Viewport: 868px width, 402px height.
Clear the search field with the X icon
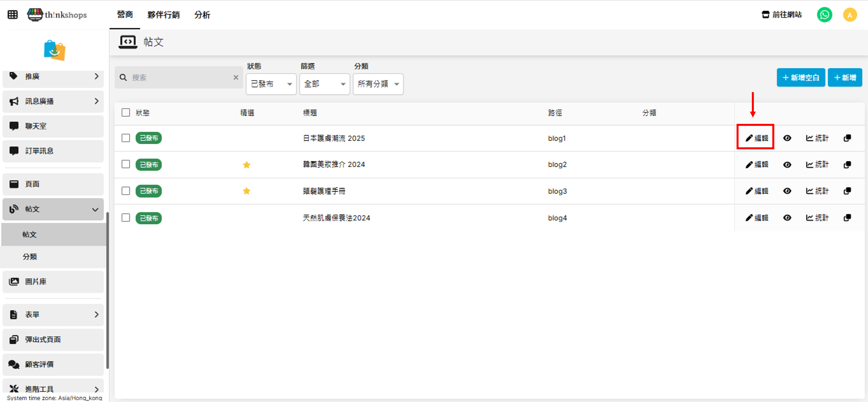236,77
